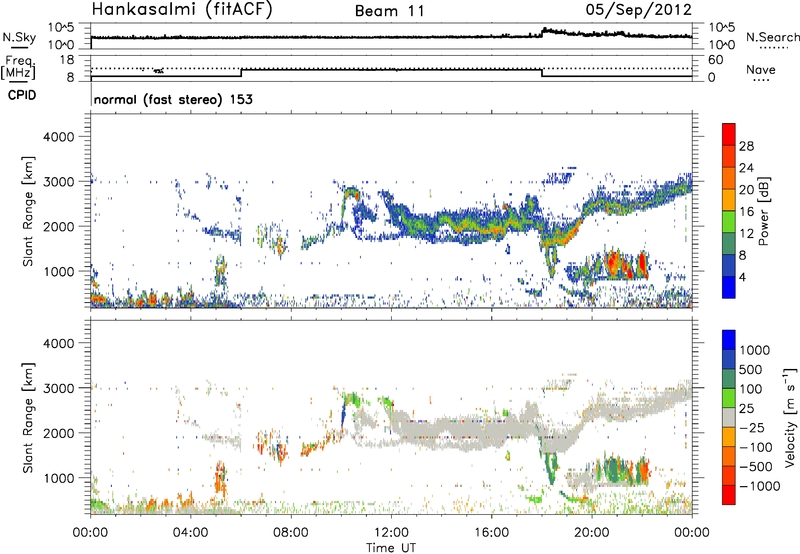Click the "2000" tick of the velocity panel
The image size is (800, 554).
(x=59, y=433)
